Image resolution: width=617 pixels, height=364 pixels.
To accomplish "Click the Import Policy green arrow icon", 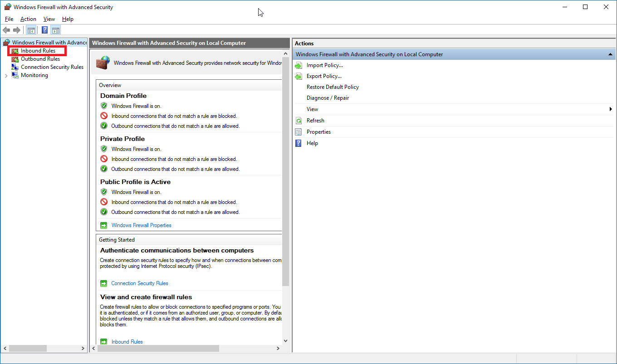I will pyautogui.click(x=299, y=65).
